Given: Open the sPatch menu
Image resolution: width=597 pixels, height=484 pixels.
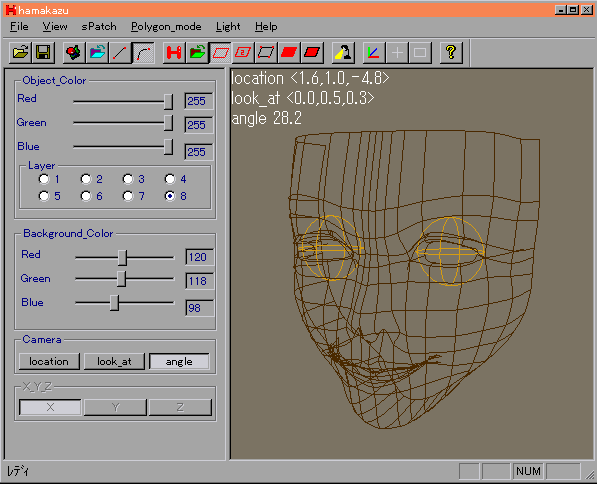Looking at the screenshot, I should [x=99, y=27].
